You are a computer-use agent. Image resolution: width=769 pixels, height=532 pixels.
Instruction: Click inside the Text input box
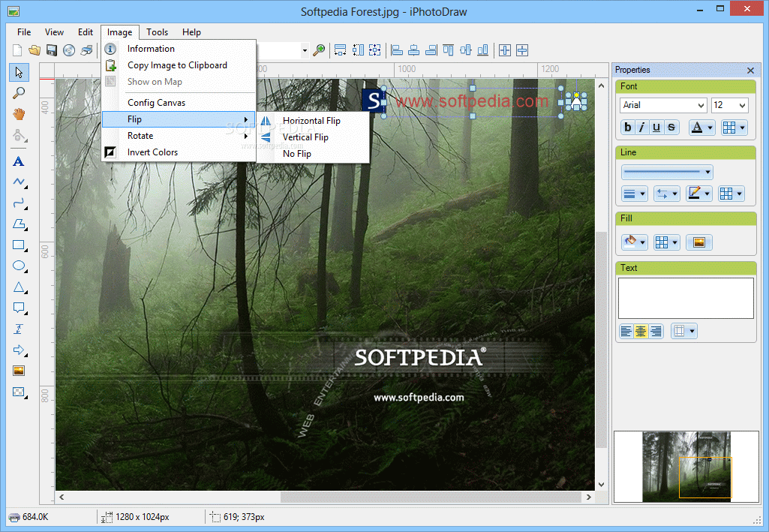click(686, 298)
